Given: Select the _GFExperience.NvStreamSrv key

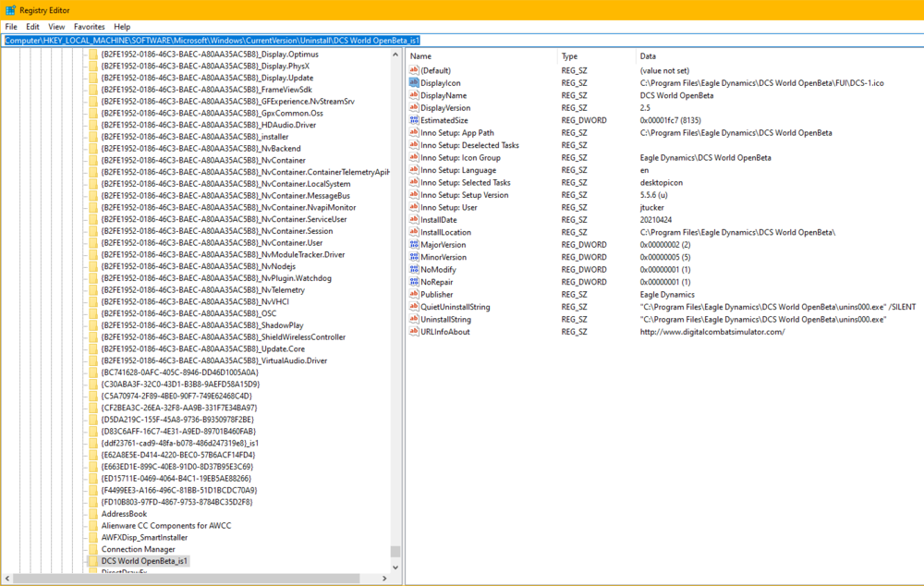Looking at the screenshot, I should [x=227, y=101].
